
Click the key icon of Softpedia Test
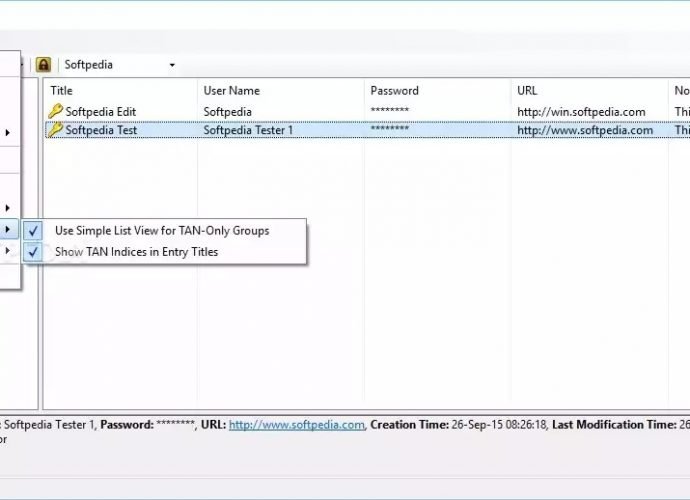tap(55, 130)
